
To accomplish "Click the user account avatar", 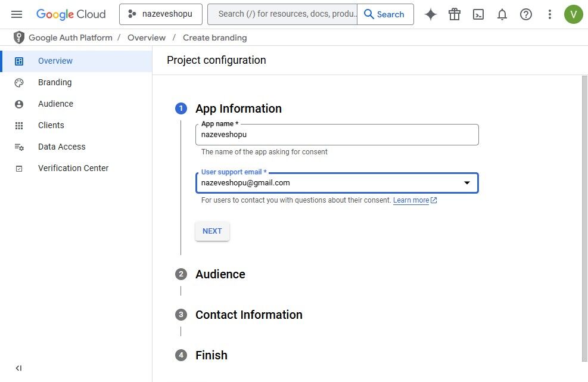I will click(574, 14).
